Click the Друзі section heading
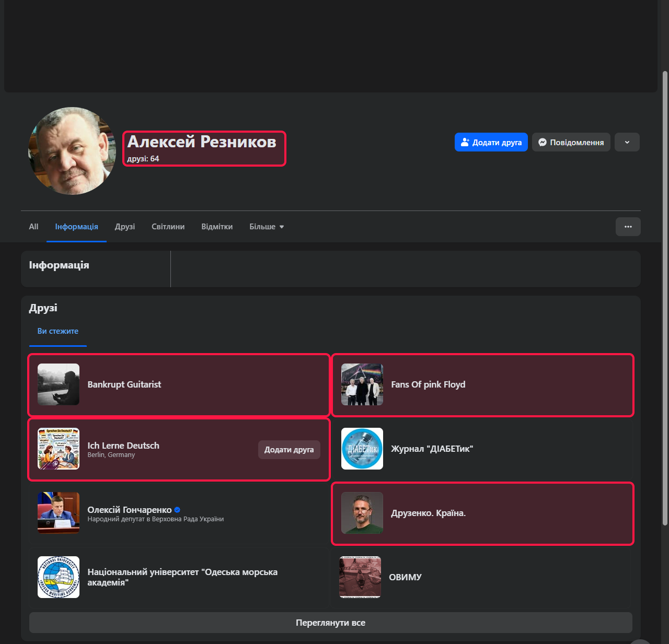This screenshot has height=644, width=669. click(43, 308)
